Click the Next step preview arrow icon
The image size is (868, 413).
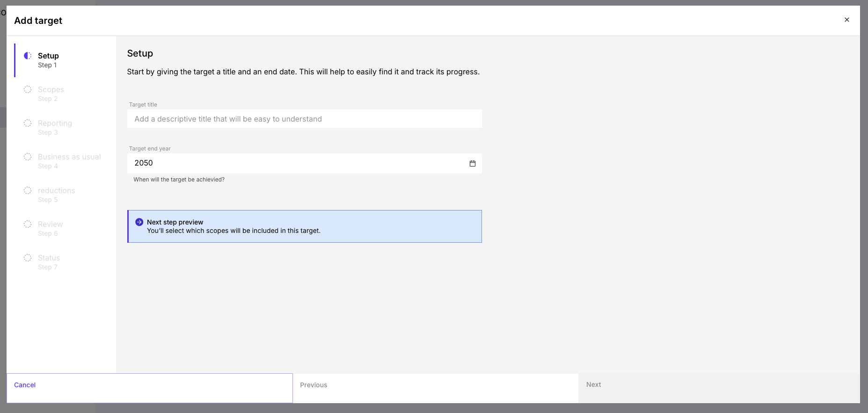coord(139,222)
